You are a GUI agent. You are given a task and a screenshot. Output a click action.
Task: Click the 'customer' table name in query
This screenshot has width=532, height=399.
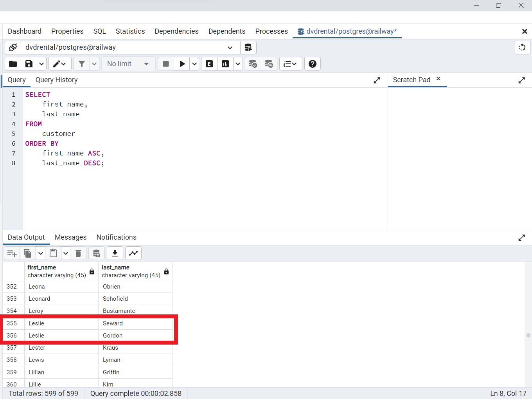coord(59,134)
